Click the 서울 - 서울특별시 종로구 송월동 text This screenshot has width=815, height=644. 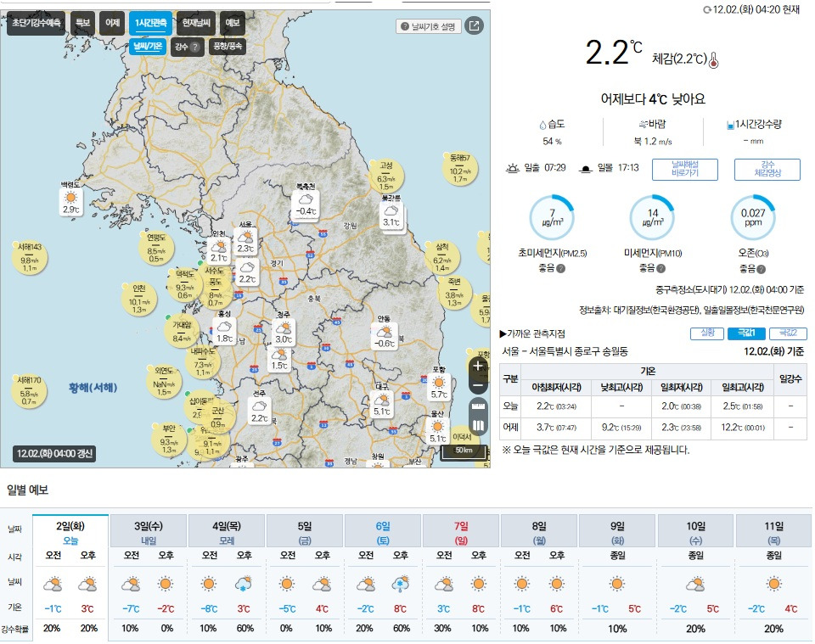click(565, 351)
